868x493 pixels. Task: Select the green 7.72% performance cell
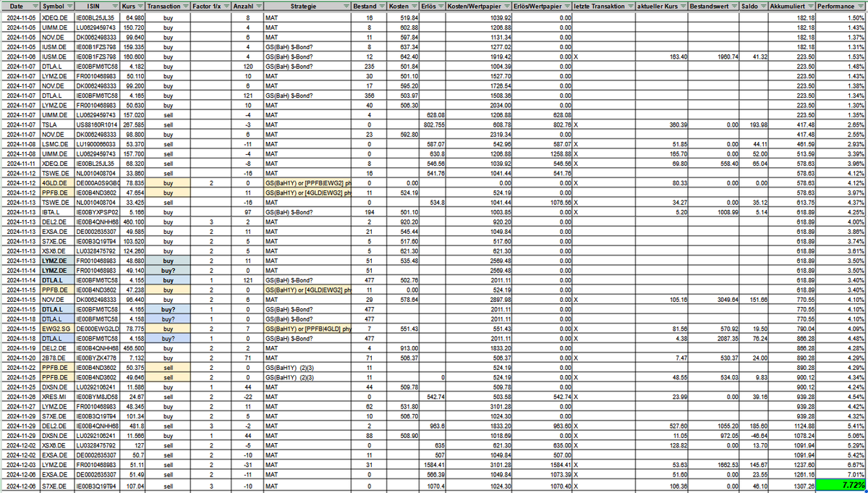[x=841, y=484]
